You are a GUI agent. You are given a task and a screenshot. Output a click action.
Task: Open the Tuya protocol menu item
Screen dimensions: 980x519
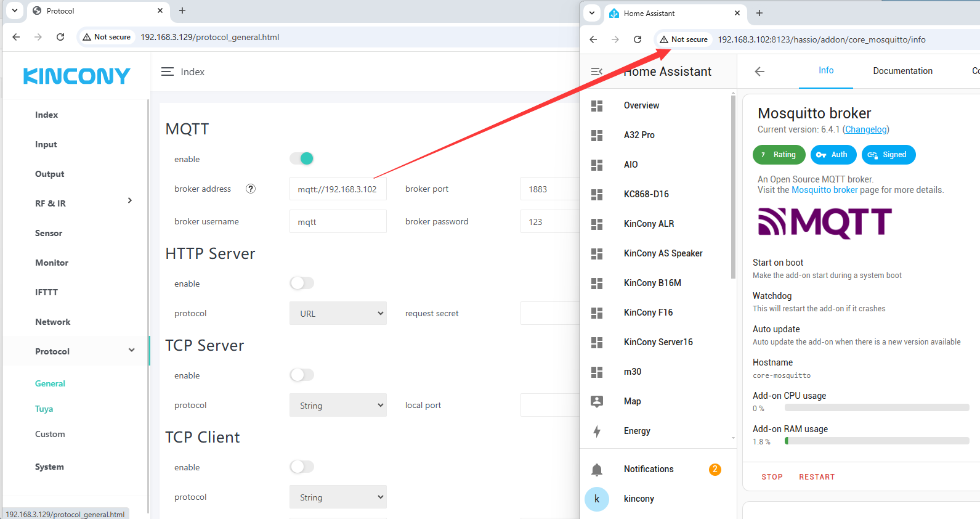coord(44,409)
